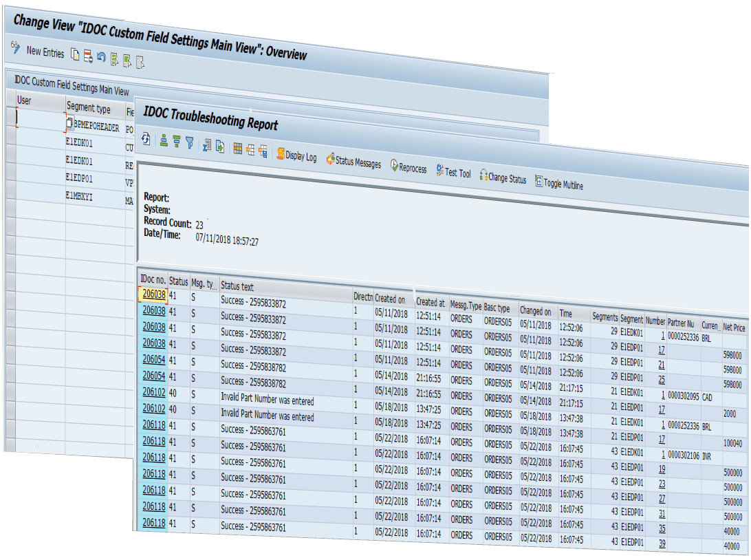Screen dimensions: 751x560
Task: Click the select block icon in Change View toolbar
Action: point(127,61)
